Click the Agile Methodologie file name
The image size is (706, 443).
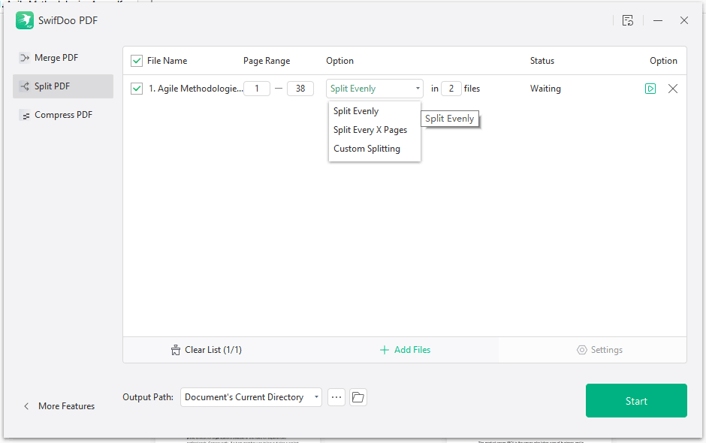tap(196, 89)
